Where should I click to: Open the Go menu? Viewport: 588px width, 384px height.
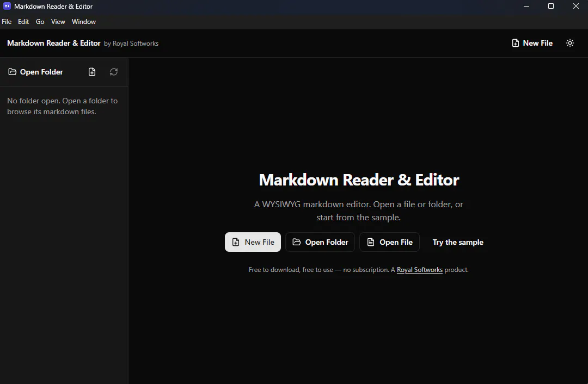(x=40, y=22)
